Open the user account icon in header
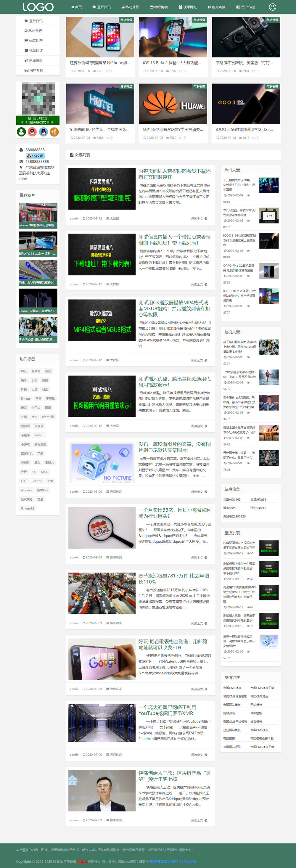Screen dimensions: 296x868 tap(272, 7)
